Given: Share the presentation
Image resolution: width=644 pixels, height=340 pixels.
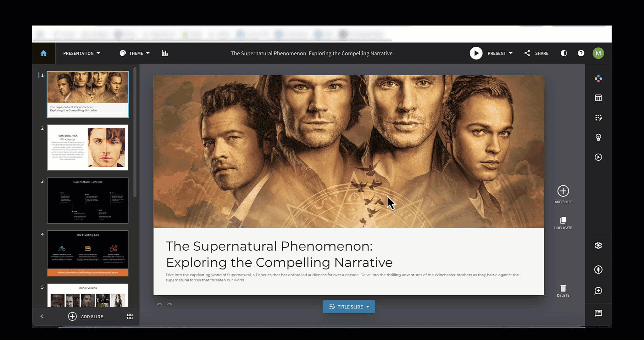Looking at the screenshot, I should (x=536, y=53).
